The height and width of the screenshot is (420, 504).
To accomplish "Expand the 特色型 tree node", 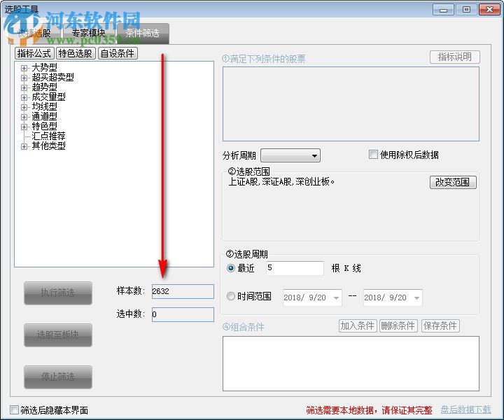I will point(24,127).
